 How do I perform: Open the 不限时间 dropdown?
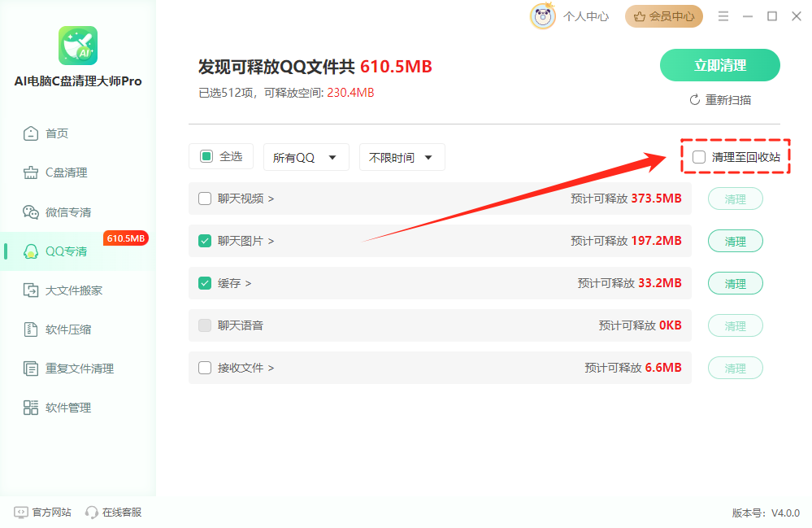(x=402, y=157)
